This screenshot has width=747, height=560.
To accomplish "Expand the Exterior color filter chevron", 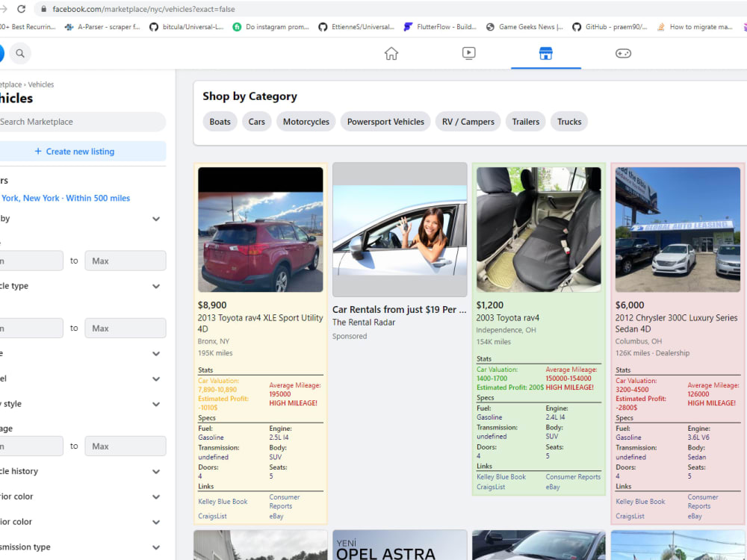I will coord(156,497).
